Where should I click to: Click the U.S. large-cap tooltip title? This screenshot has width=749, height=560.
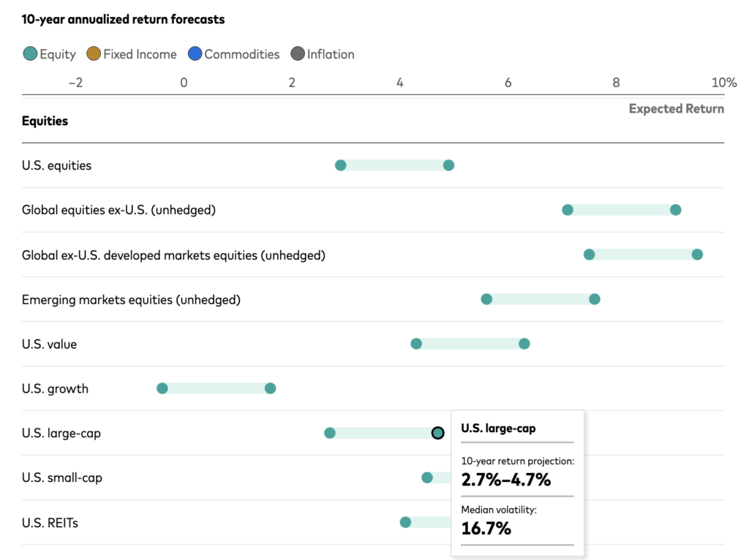click(498, 428)
